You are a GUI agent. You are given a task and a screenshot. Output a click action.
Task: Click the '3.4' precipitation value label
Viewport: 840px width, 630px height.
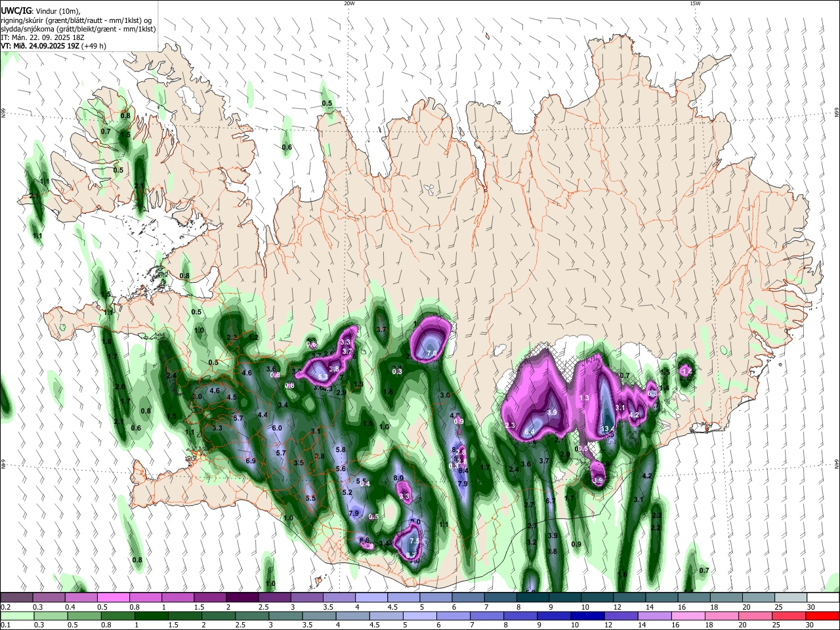point(283,405)
